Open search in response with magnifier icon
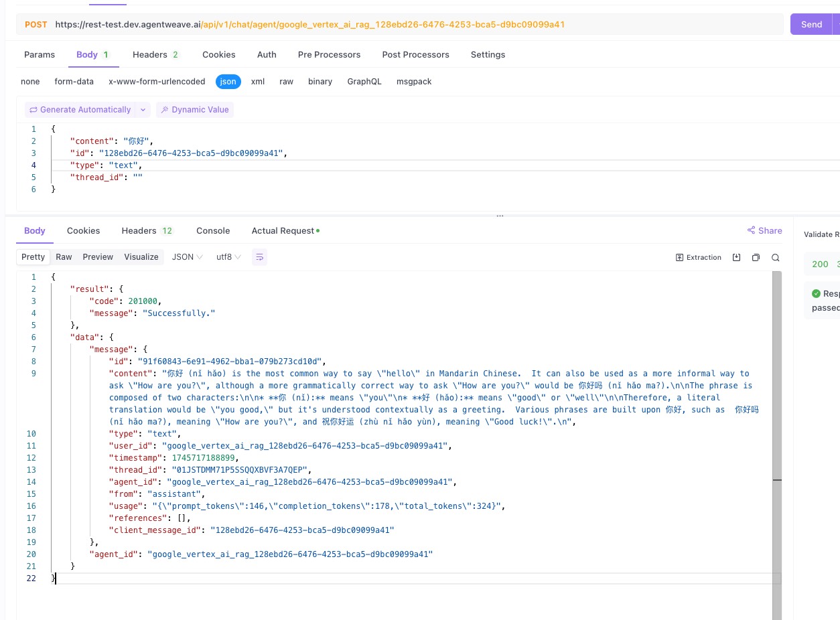The height and width of the screenshot is (620, 840). 775,257
